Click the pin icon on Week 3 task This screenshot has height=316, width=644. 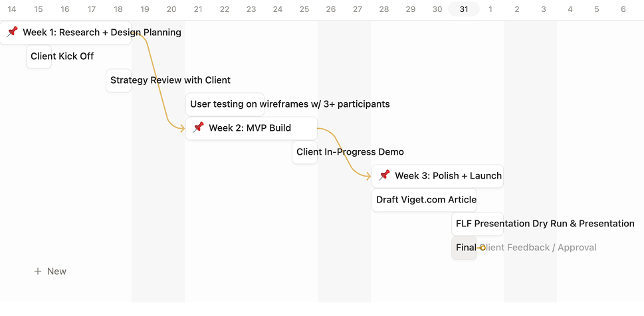click(384, 175)
